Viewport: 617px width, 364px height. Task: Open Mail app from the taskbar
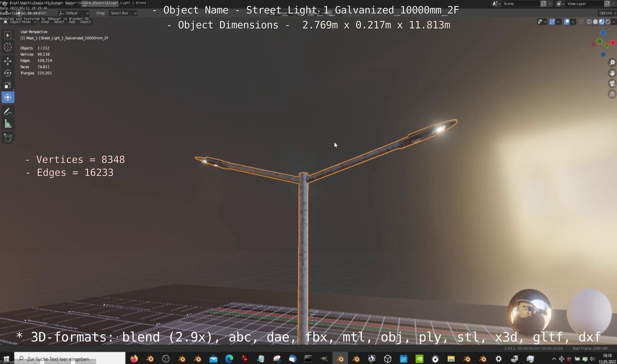214,359
